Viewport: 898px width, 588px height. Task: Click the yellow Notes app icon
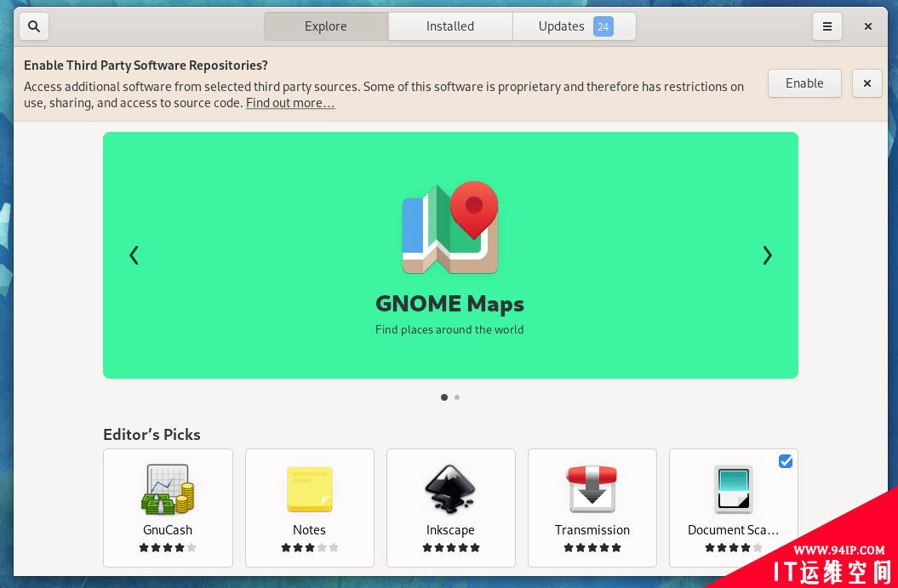309,489
